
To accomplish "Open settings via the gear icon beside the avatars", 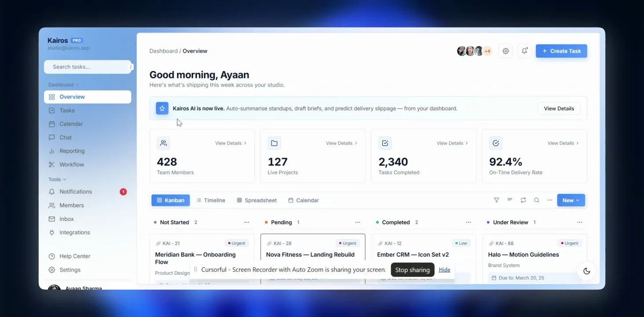I will [505, 51].
